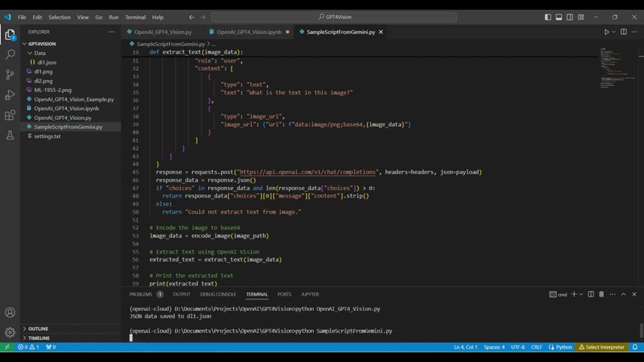Open the Source Control view
This screenshot has width=644, height=362.
pos(10,75)
